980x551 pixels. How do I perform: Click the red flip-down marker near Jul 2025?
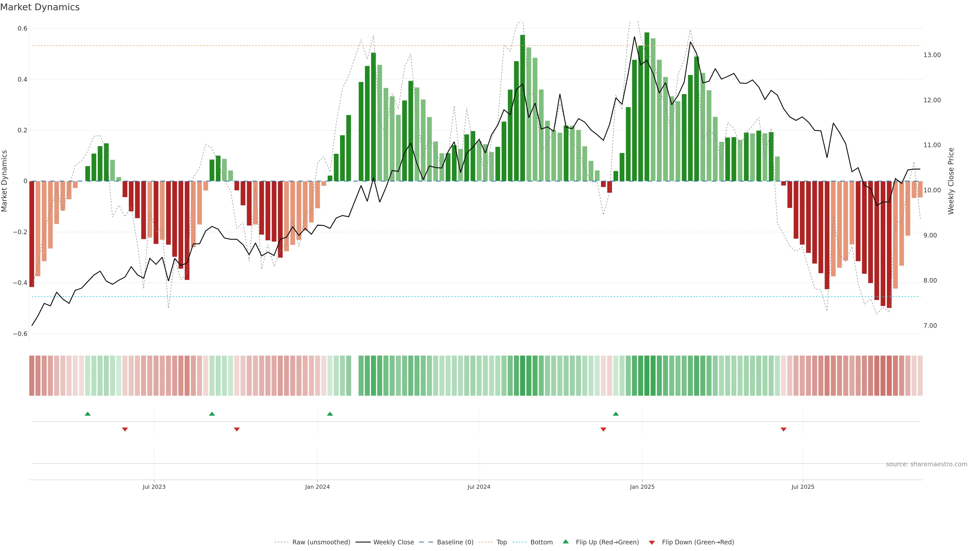783,429
